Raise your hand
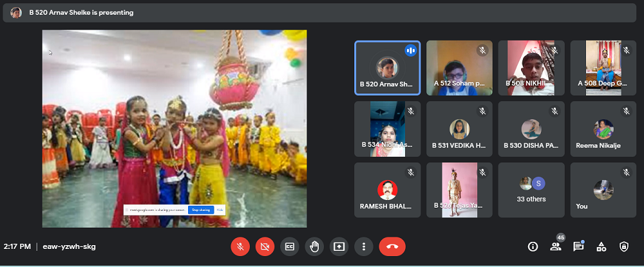Screen dimensions: 644x267 (314, 246)
